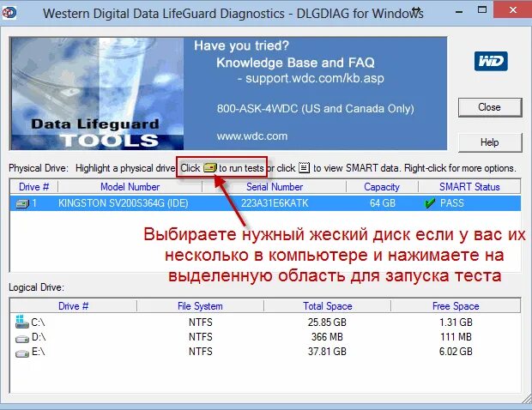Select KINGSTON SV200S364G (IDE) drive row

click(x=265, y=203)
